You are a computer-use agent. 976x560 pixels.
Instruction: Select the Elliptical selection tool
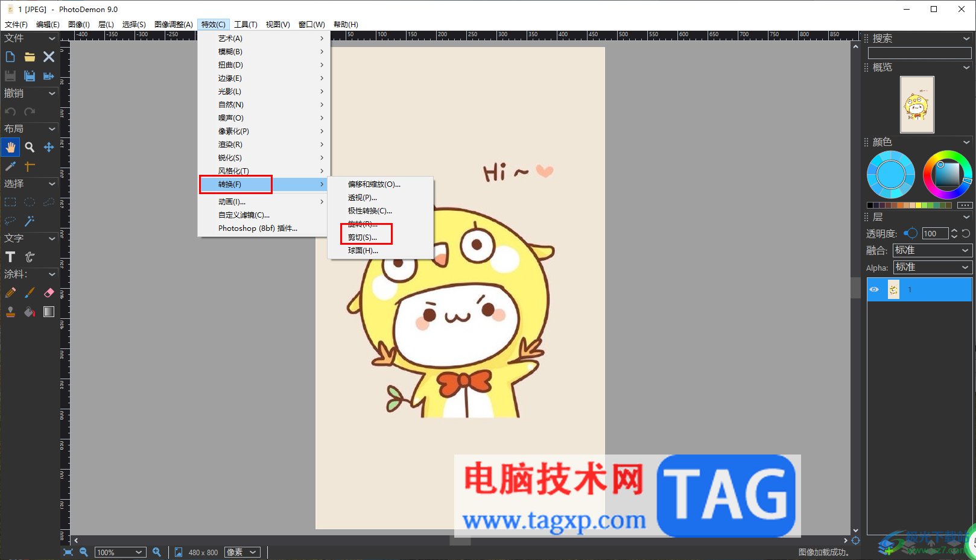click(x=30, y=202)
